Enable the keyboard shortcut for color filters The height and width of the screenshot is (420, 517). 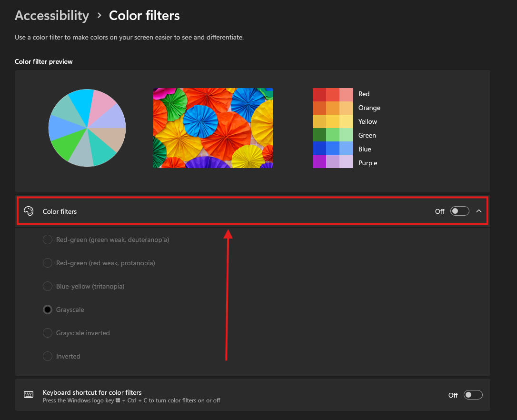473,395
